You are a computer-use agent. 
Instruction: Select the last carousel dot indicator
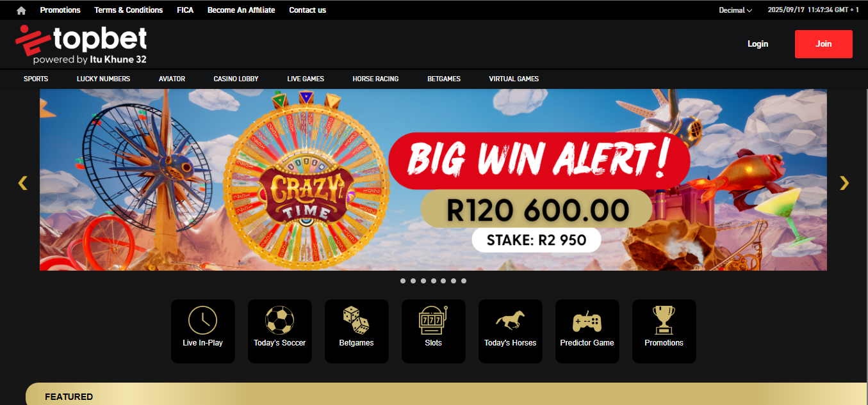click(x=464, y=281)
